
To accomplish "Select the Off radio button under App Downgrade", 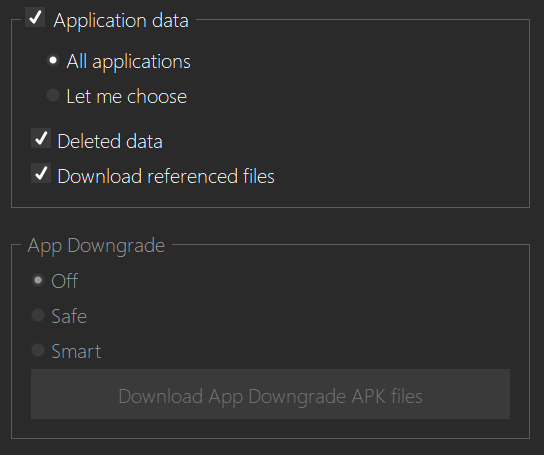I will 38,280.
